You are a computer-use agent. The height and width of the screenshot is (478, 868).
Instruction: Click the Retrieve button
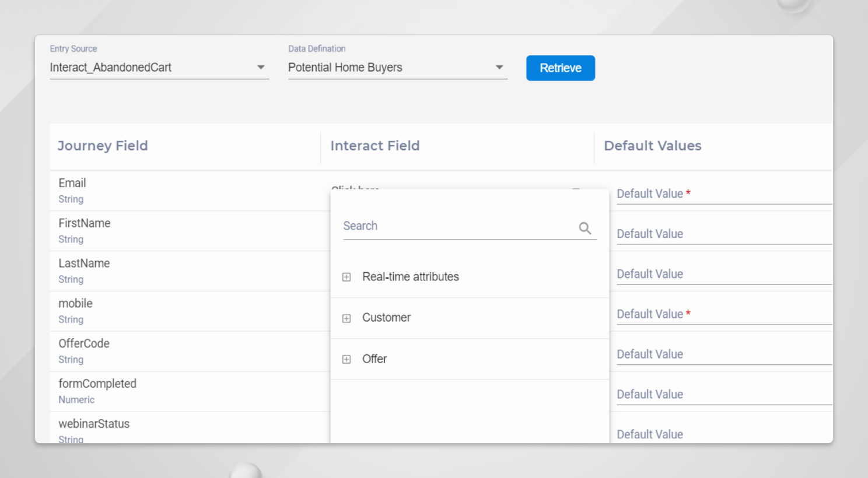tap(560, 68)
